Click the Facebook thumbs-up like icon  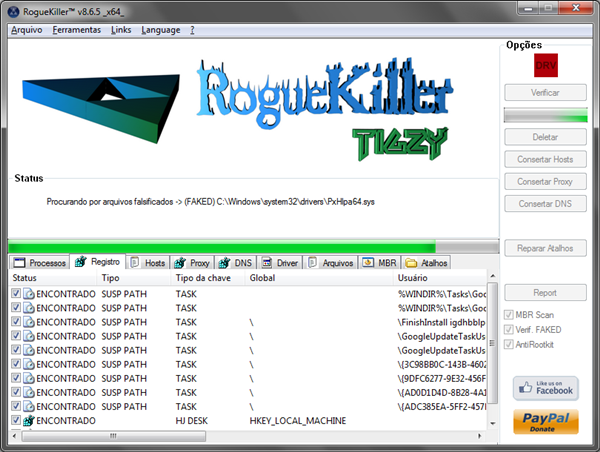[525, 388]
